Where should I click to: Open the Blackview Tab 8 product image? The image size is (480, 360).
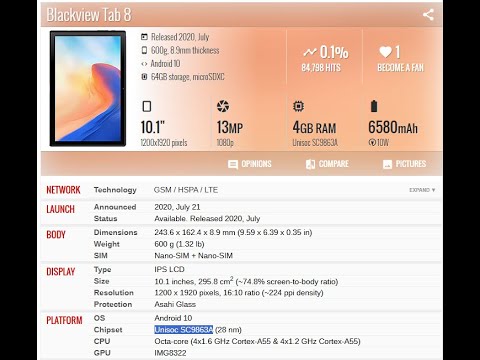tap(88, 88)
